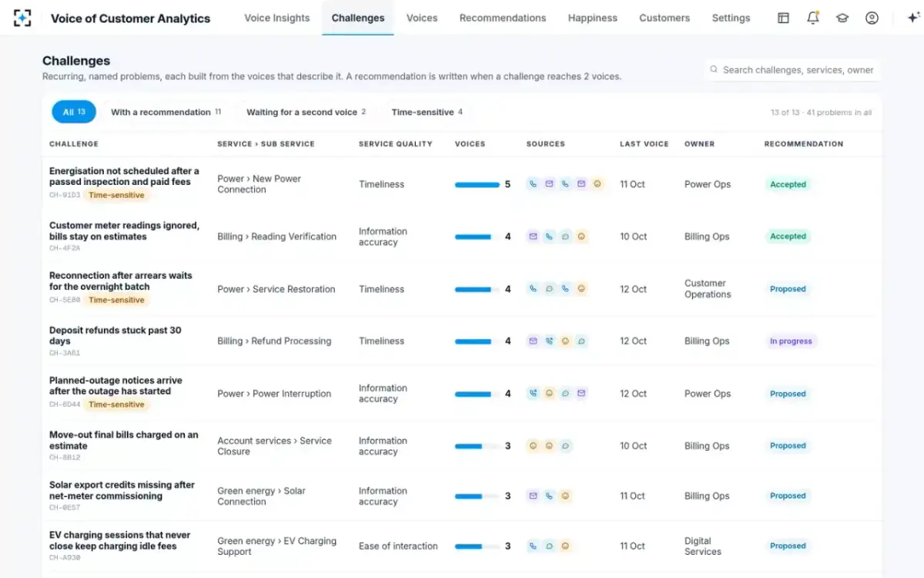Click phone source icon in Customer meter readings row
The image size is (924, 578).
(549, 237)
